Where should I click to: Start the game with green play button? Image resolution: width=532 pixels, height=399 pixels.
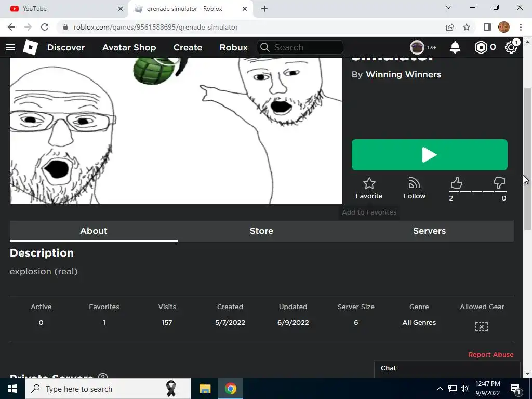(430, 155)
